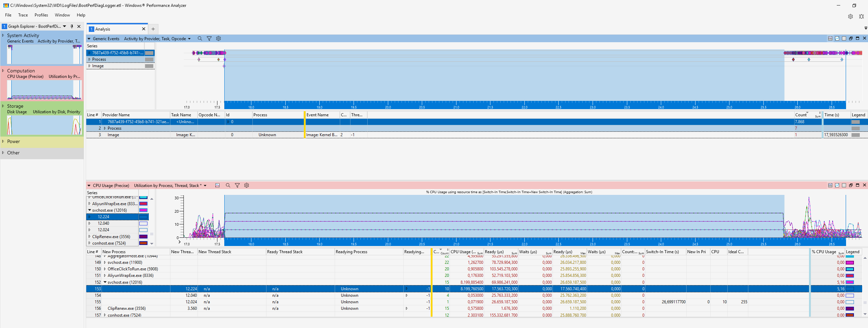The image size is (868, 328).
Task: Open the File menu
Action: click(x=8, y=15)
